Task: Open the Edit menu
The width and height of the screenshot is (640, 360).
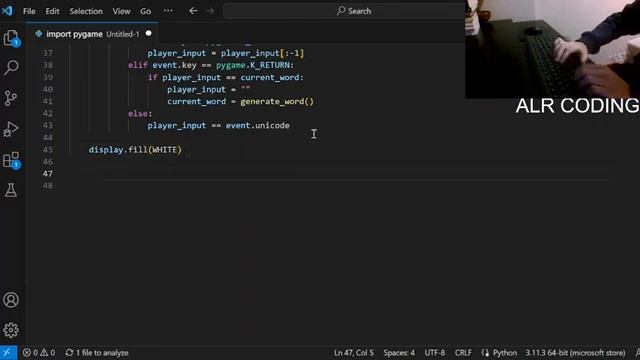Action: point(52,11)
